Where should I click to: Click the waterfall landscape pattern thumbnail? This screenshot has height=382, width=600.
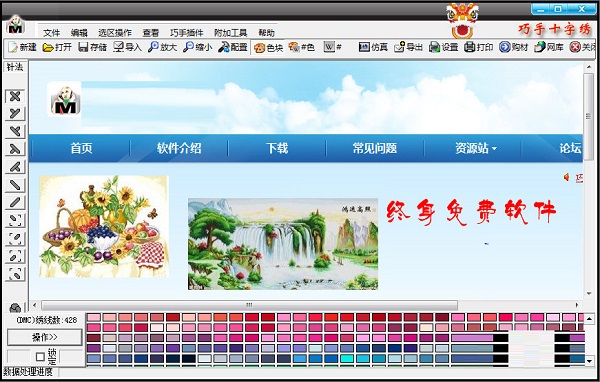click(283, 244)
